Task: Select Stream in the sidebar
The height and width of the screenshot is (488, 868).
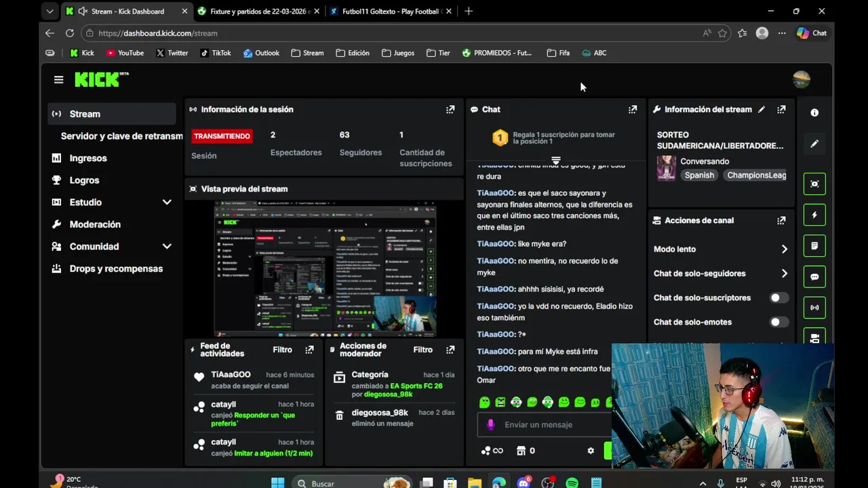Action: coord(112,114)
